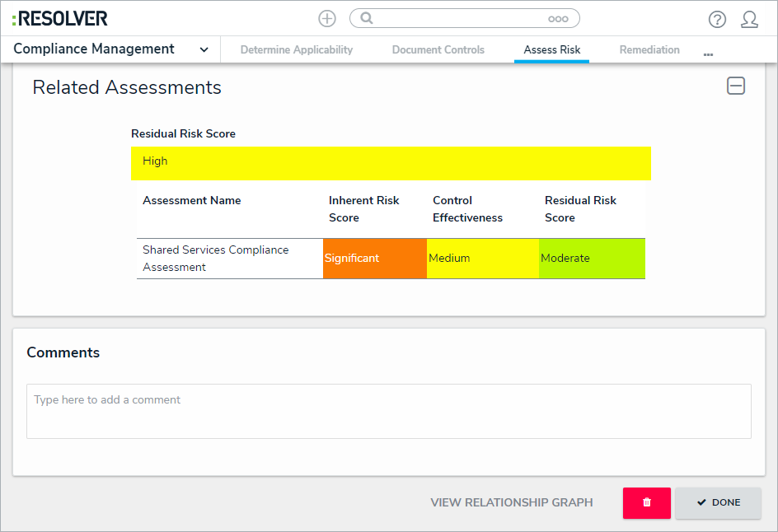Open Shared Services Compliance Assessment row
Screen dimensions: 778x532
(215, 259)
